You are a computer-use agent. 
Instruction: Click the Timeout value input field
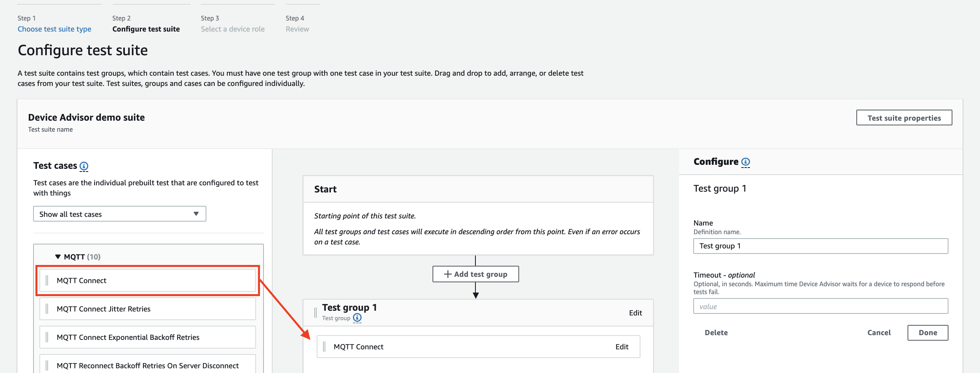[x=820, y=306]
